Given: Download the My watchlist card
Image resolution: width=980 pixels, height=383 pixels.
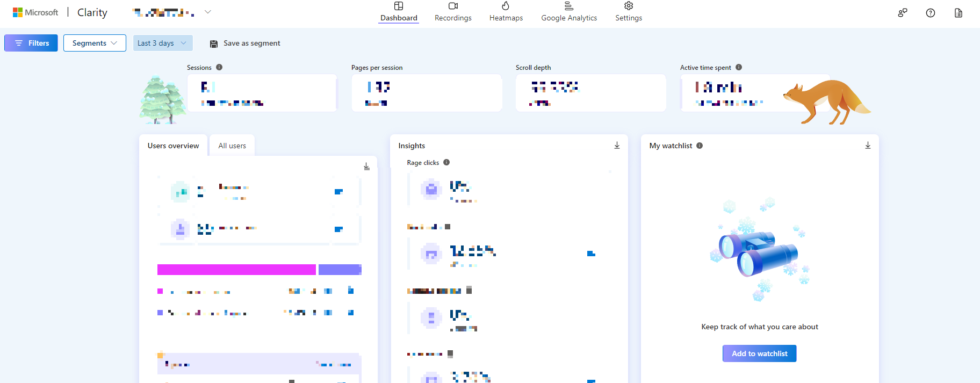Looking at the screenshot, I should tap(868, 146).
